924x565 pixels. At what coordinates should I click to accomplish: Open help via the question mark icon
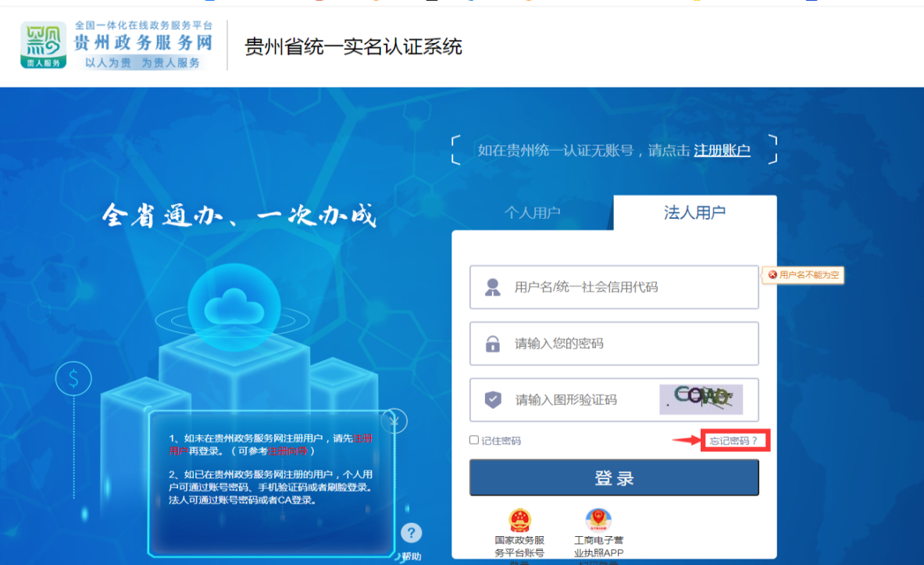411,533
